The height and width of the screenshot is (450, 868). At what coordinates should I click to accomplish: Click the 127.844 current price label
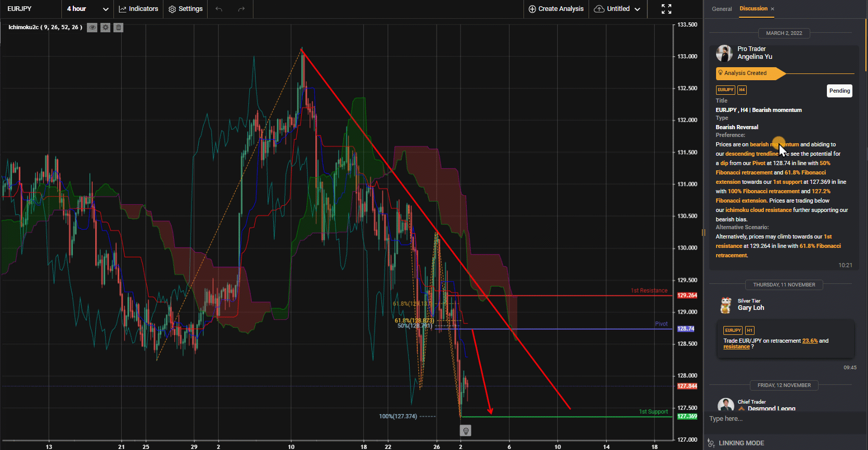tap(687, 386)
